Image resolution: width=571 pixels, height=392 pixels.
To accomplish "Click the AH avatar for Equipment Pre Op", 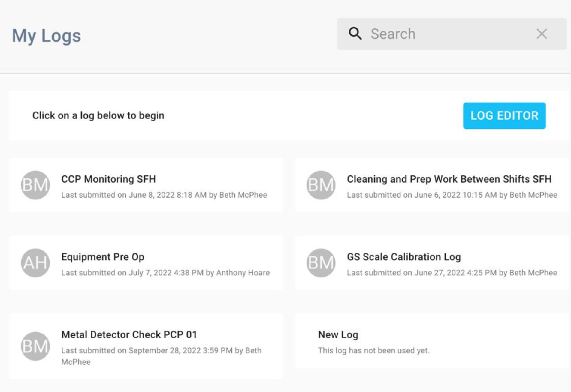I will tap(35, 263).
